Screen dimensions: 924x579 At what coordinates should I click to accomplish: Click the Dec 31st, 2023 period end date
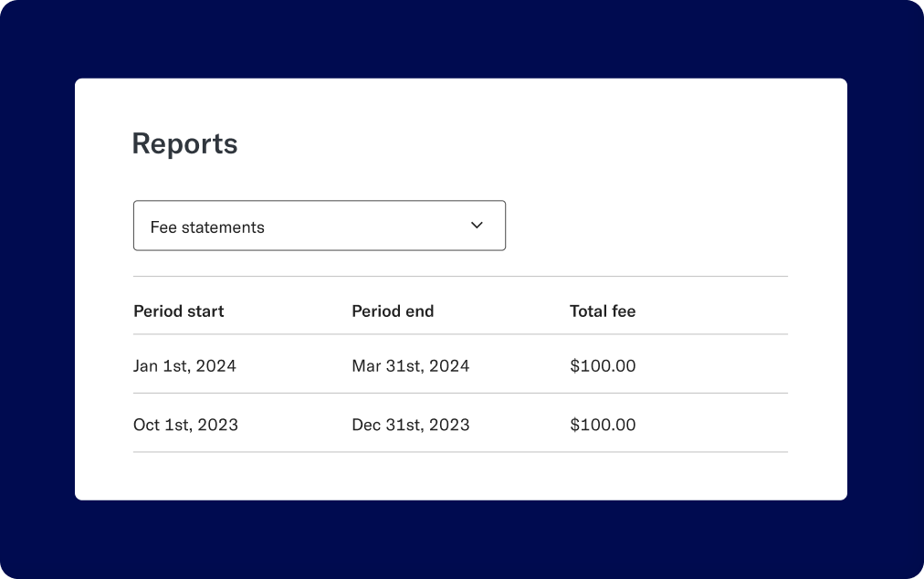(411, 425)
